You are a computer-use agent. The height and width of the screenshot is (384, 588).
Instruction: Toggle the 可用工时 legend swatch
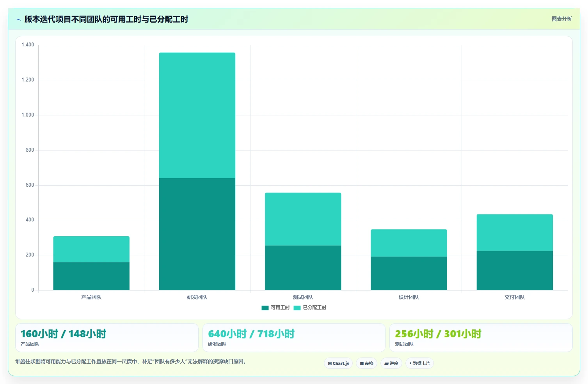[265, 308]
